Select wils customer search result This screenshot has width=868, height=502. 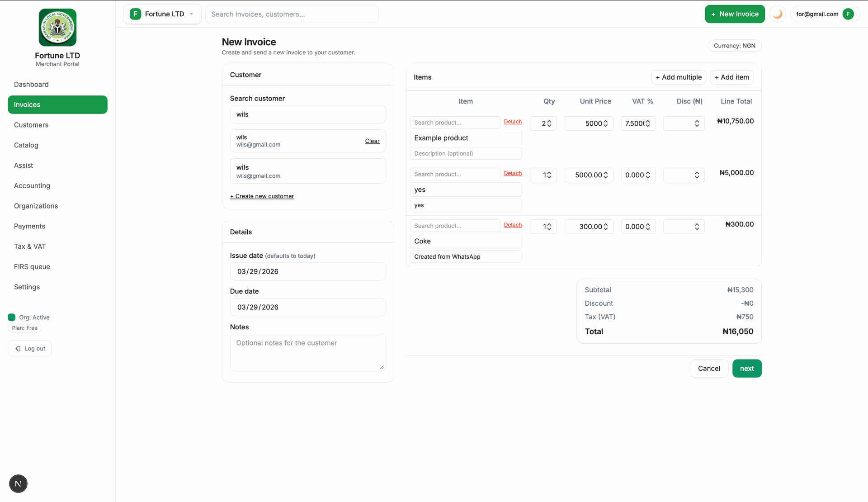[x=307, y=171]
